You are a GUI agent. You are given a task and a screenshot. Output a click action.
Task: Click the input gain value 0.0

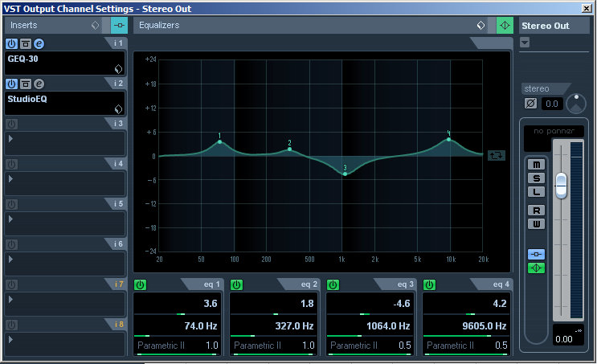(x=552, y=104)
